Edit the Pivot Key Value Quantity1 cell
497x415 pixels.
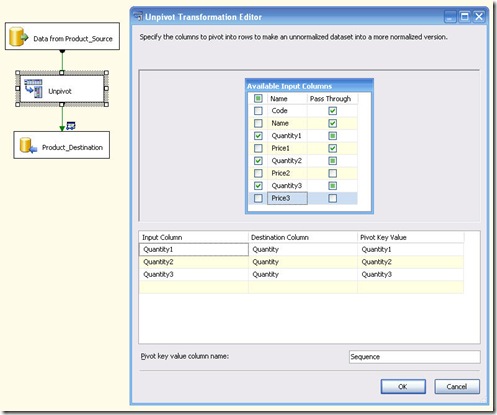tap(411, 249)
